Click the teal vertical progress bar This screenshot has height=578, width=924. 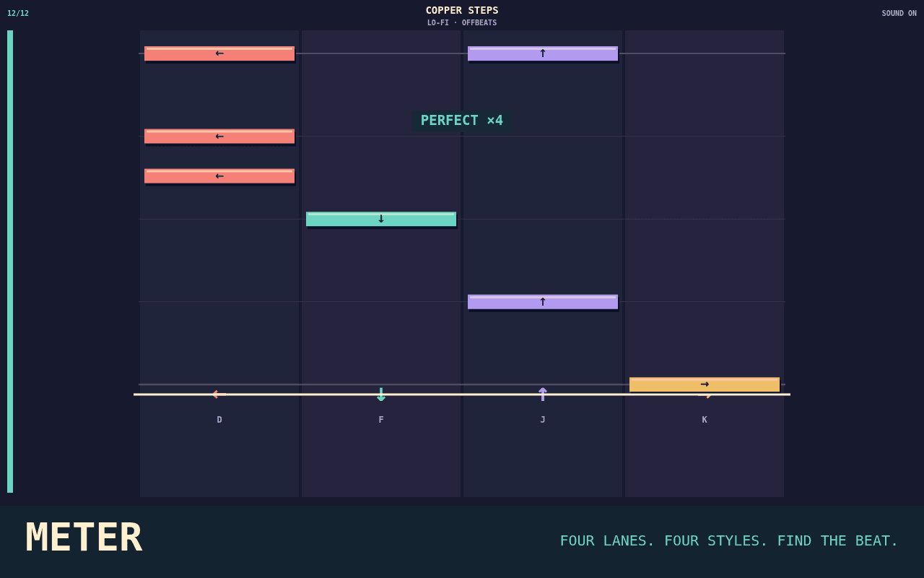pyautogui.click(x=10, y=262)
